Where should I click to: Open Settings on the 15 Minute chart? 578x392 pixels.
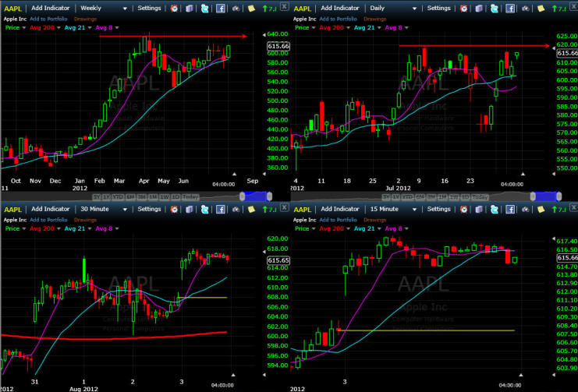438,210
